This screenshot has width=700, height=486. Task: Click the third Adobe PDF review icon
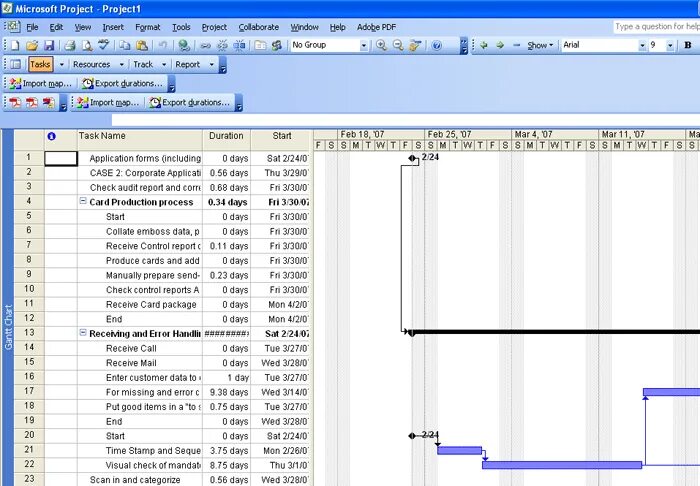(48, 103)
